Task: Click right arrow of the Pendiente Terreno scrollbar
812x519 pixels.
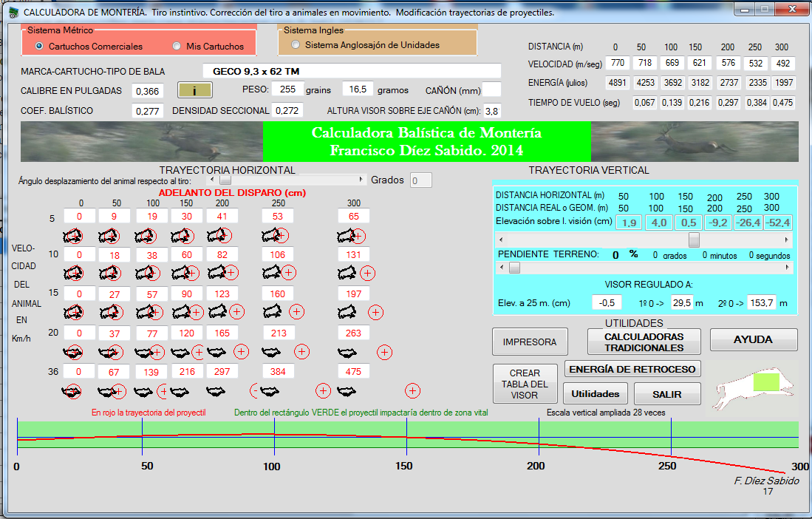Action: coord(787,268)
